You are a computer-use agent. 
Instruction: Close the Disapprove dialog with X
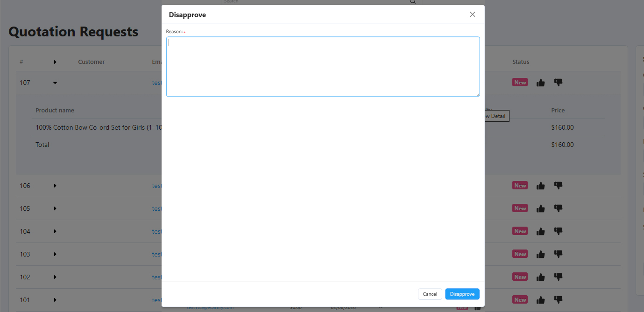tap(472, 14)
